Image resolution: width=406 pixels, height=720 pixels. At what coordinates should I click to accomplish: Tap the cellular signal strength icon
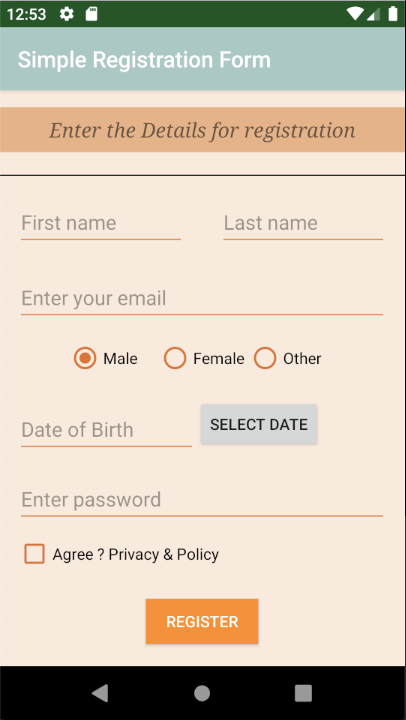(373, 14)
